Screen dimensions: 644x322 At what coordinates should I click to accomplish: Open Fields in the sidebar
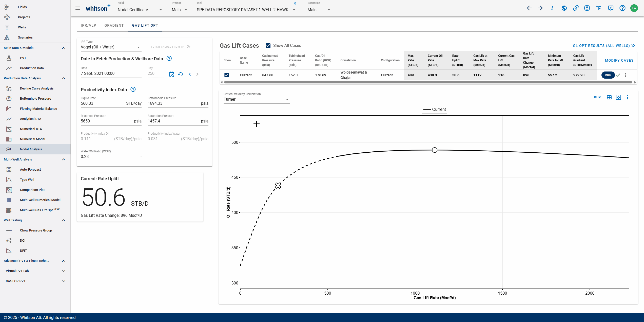(x=35, y=7)
